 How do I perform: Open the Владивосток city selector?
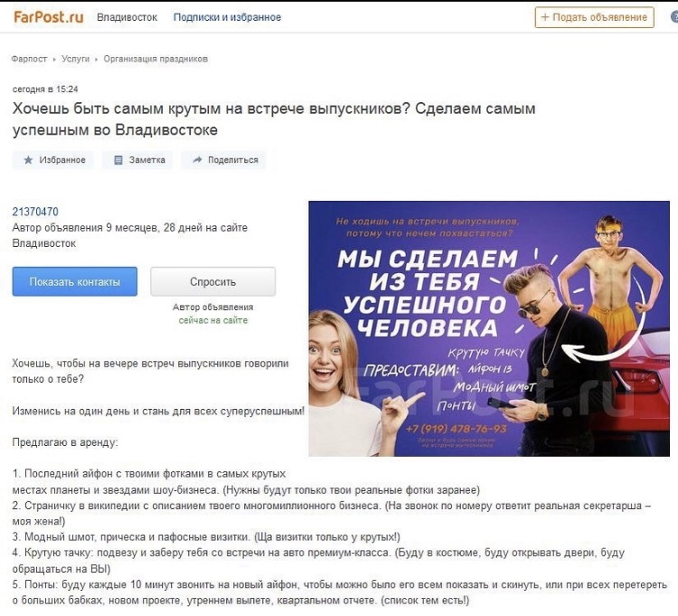(x=127, y=17)
